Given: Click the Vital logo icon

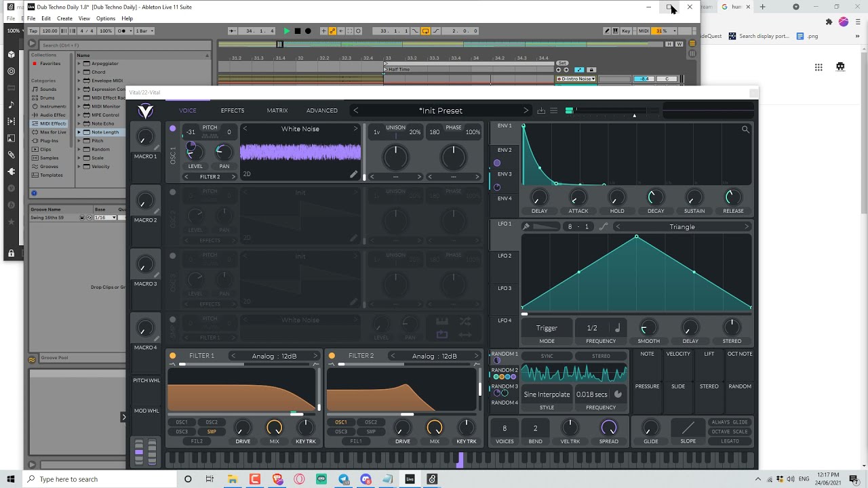Looking at the screenshot, I should point(145,111).
